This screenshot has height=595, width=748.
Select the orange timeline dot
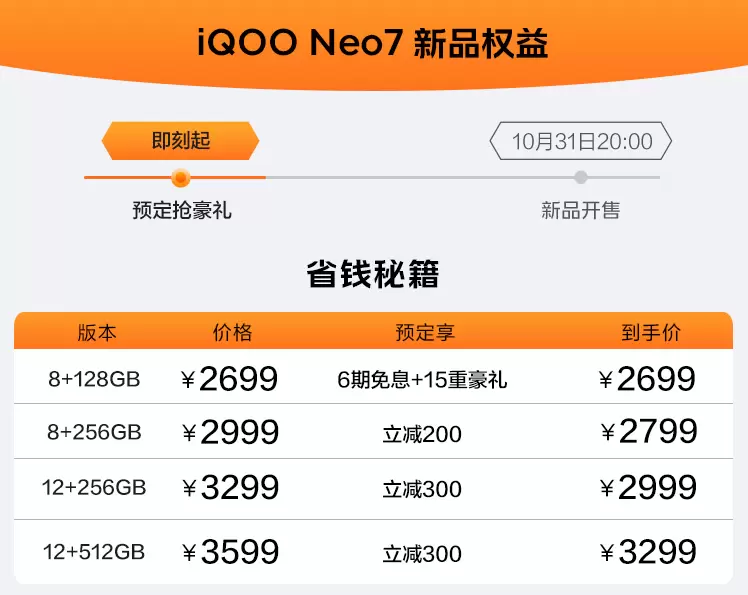(x=180, y=178)
